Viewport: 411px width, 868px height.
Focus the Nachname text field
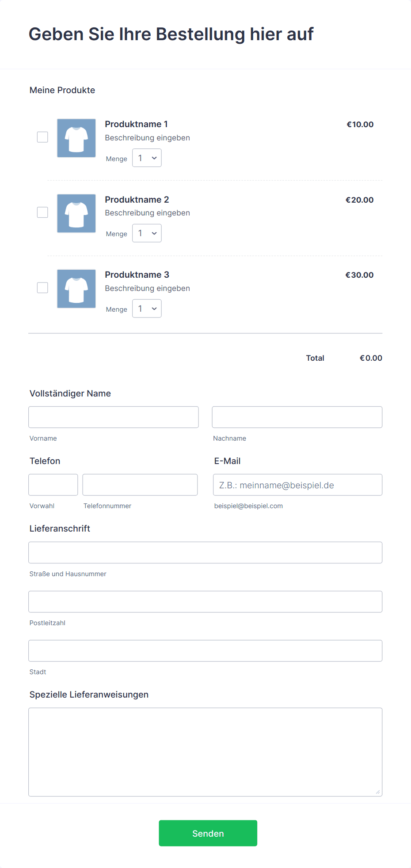click(x=297, y=417)
